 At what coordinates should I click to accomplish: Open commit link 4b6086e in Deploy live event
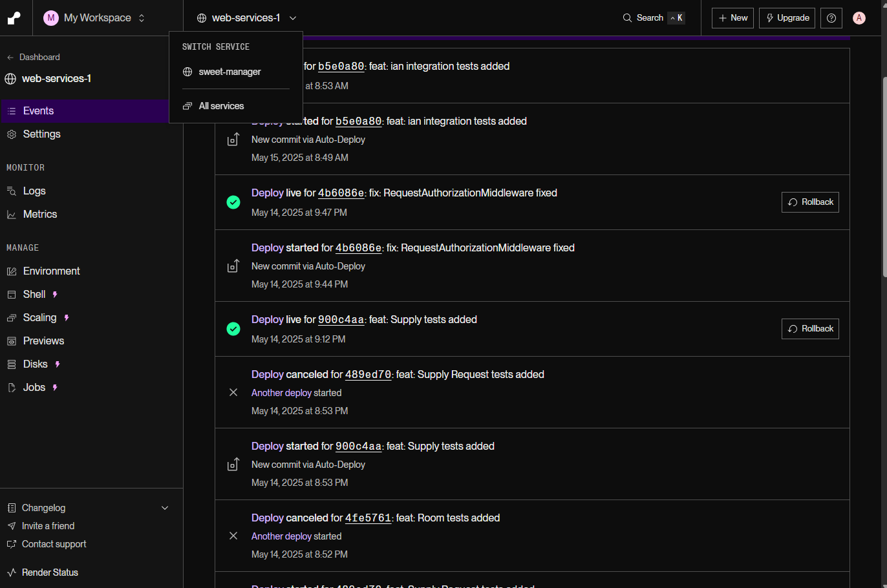[x=341, y=193]
